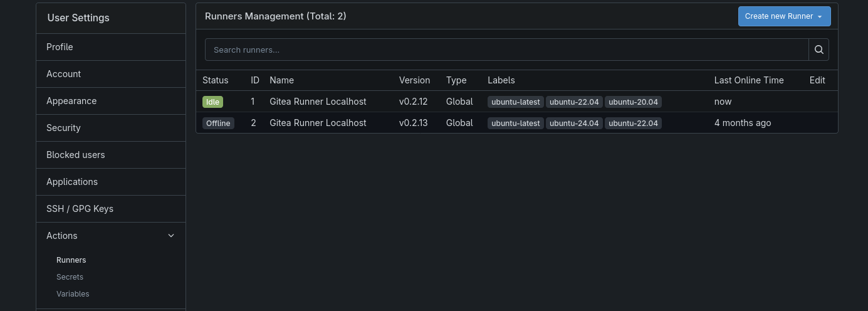
Task: Click the Status column header
Action: point(216,80)
